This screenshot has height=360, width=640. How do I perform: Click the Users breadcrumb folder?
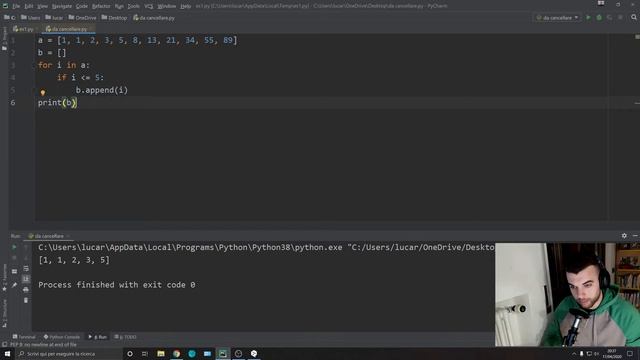pos(31,18)
